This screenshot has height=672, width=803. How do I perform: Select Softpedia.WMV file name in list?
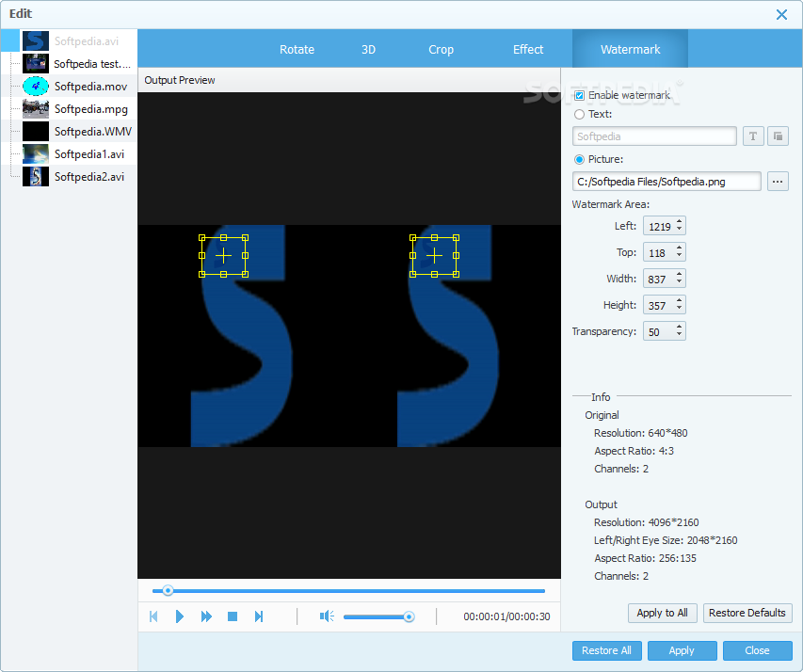[x=93, y=132]
